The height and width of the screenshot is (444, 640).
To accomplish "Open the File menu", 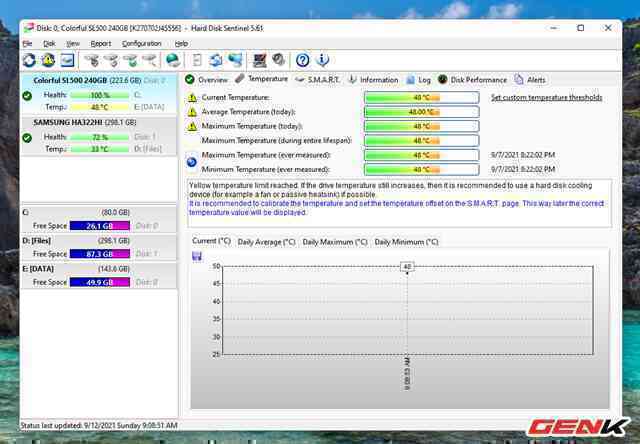I will tap(27, 44).
